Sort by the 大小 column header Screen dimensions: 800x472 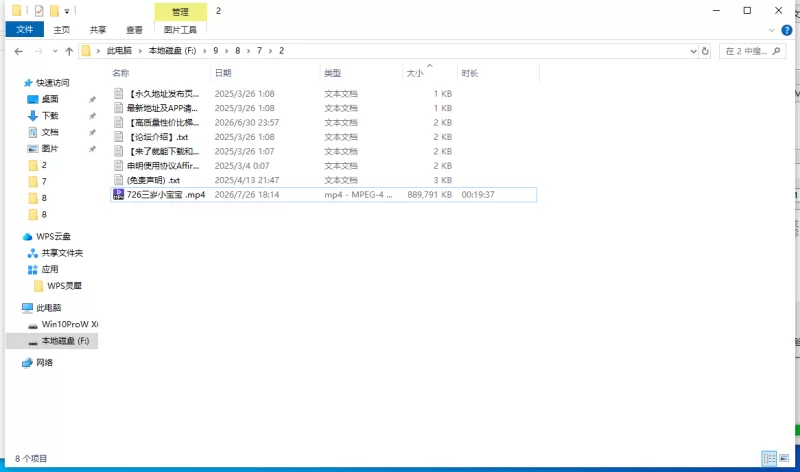(415, 73)
